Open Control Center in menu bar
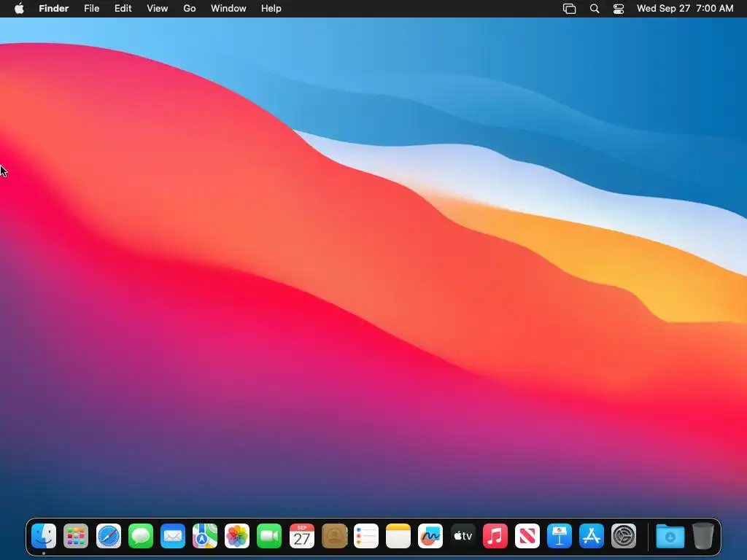This screenshot has width=747, height=560. [x=619, y=9]
